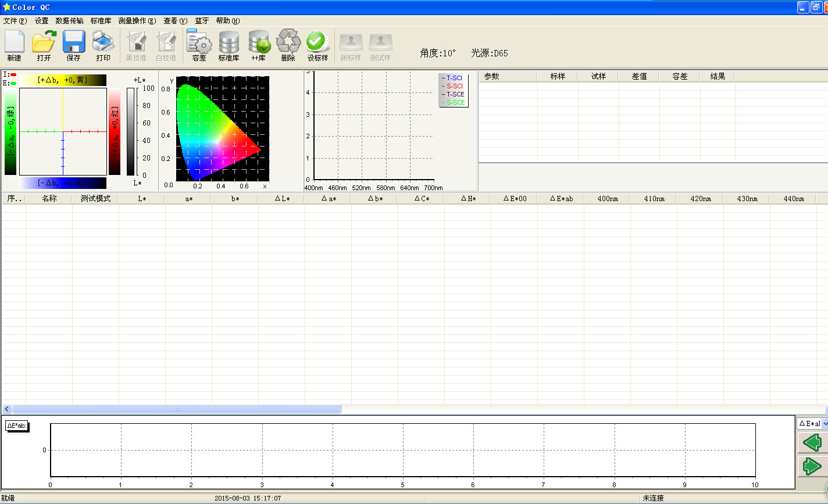Click the horizontal scrollbar thumb of data table
This screenshot has height=504, width=828.
point(177,409)
